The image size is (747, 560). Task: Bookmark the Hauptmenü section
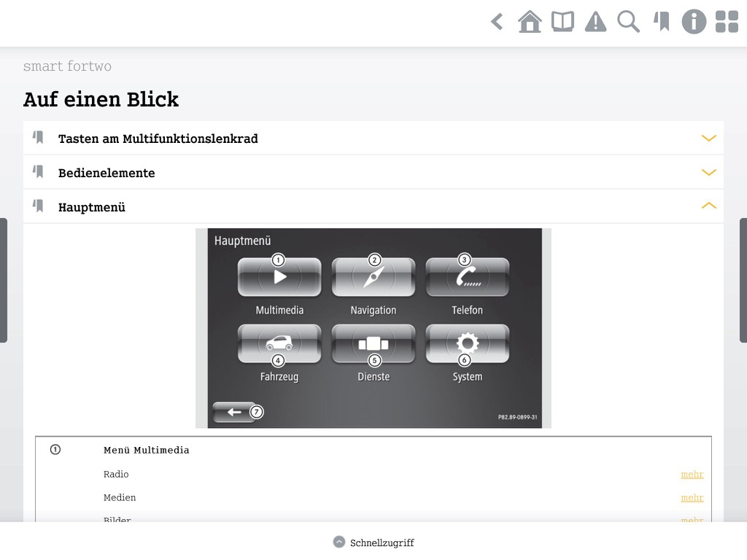point(38,206)
